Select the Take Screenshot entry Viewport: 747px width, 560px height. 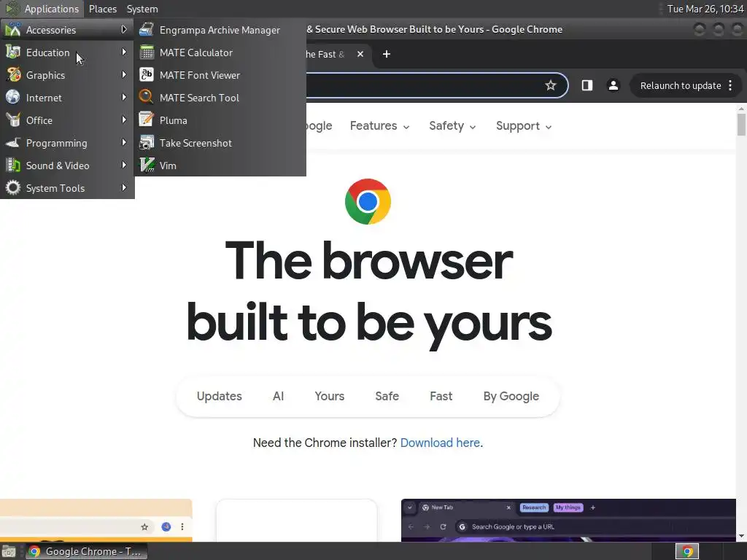(220, 143)
